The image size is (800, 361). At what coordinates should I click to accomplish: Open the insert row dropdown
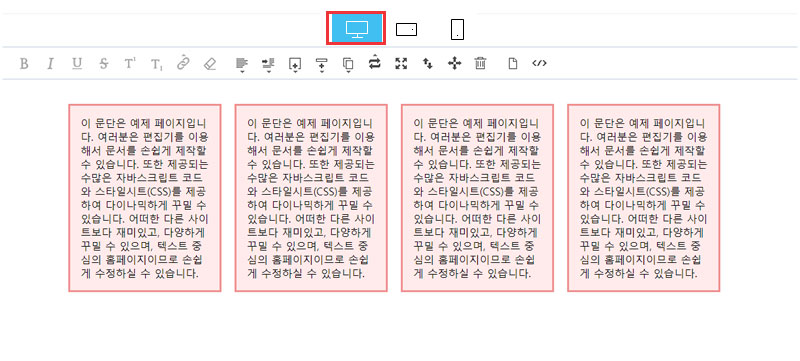[321, 64]
